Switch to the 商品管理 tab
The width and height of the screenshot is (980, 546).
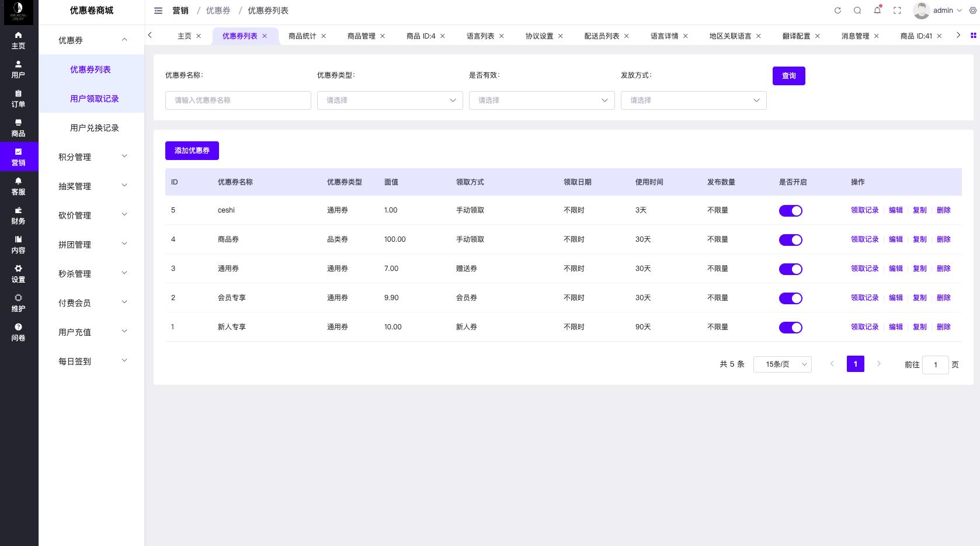click(x=361, y=36)
